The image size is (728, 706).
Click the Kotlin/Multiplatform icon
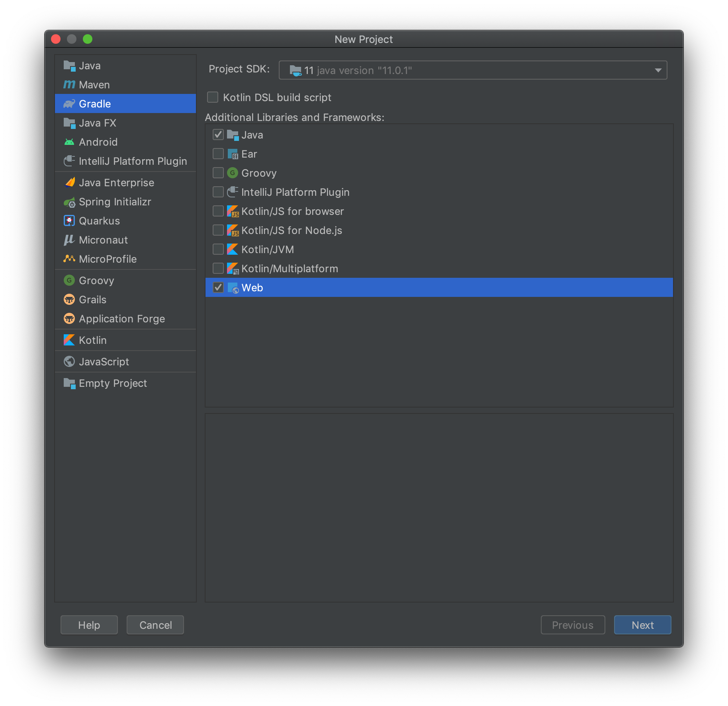pos(233,269)
